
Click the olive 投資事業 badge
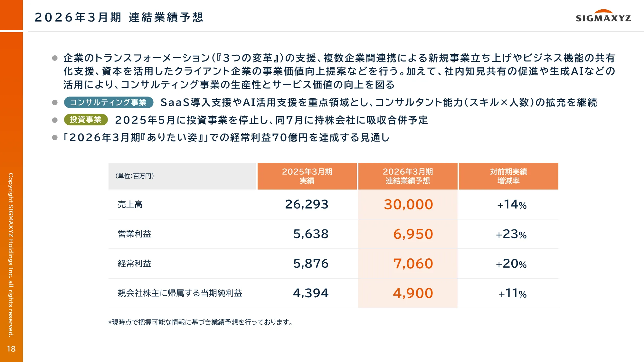point(86,120)
